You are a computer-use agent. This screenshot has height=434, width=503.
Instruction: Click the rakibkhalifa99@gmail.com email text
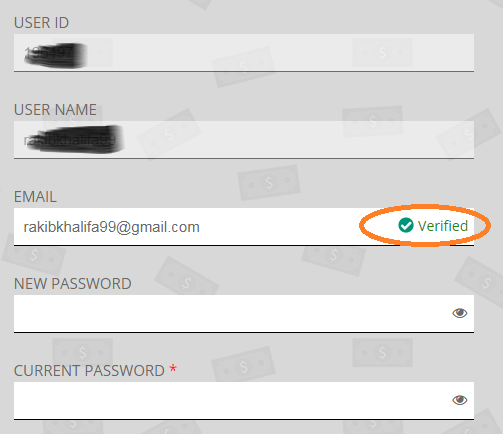pyautogui.click(x=111, y=227)
